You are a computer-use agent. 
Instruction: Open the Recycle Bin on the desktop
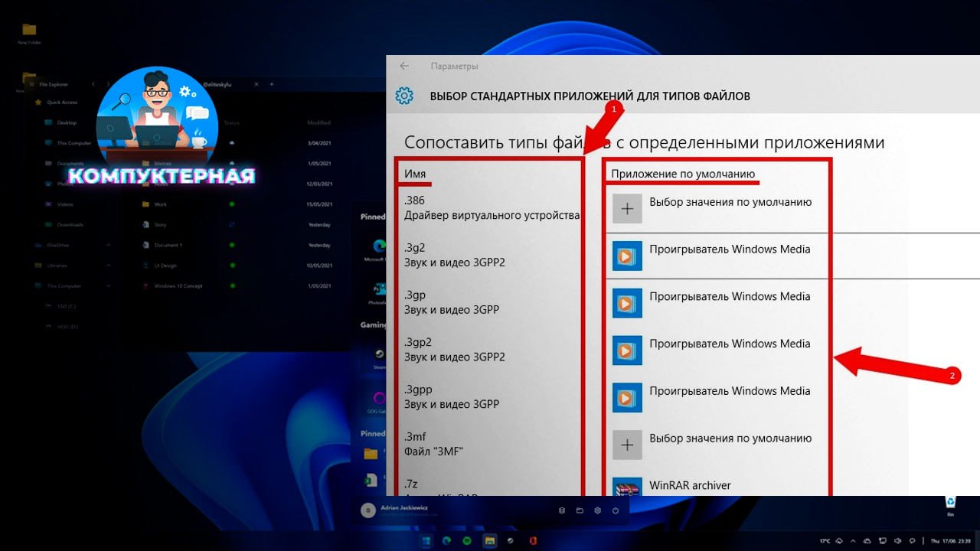(950, 505)
